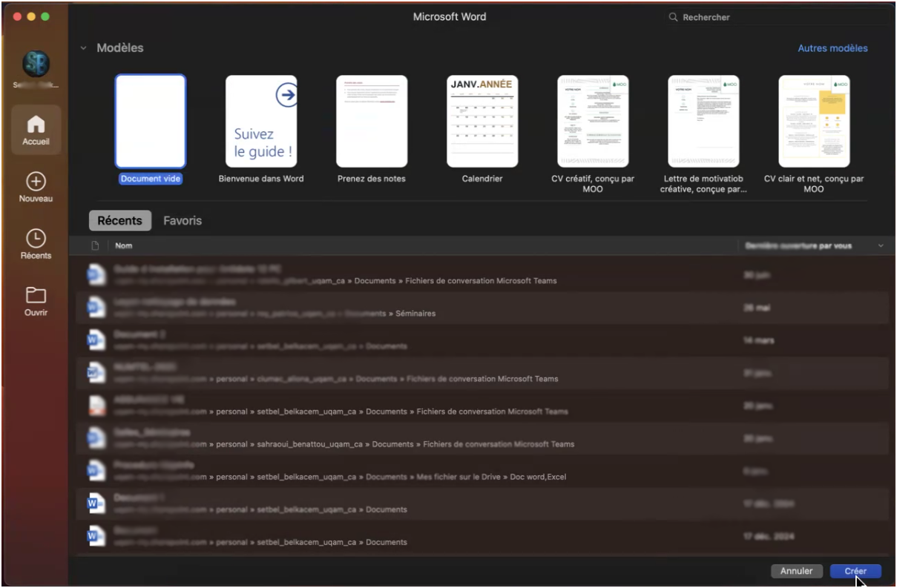Select the Document vide template
This screenshot has width=897, height=588.
150,122
